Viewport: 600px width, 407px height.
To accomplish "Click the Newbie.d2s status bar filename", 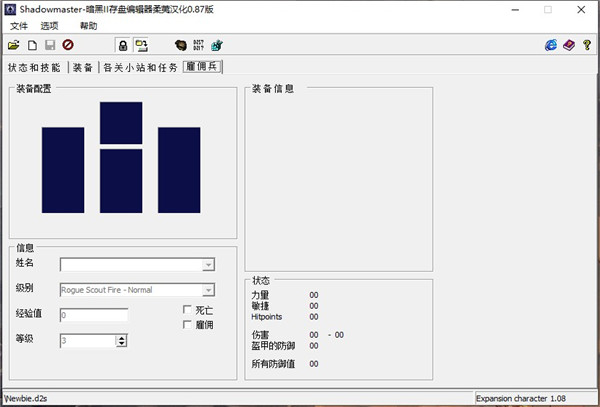I will pyautogui.click(x=26, y=399).
